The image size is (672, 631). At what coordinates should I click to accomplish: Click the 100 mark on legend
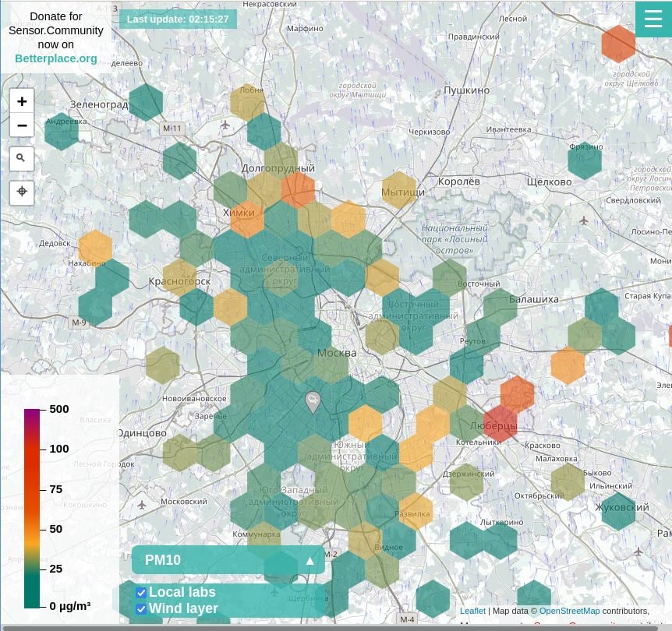click(x=59, y=449)
